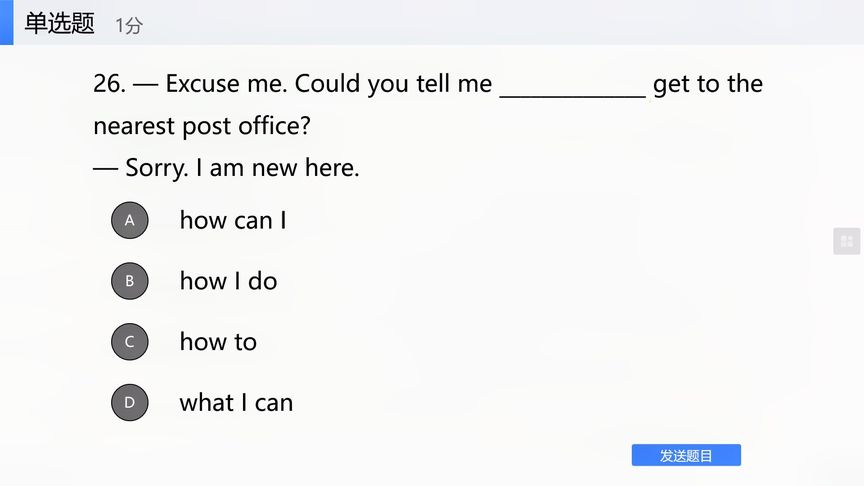Select answer text "how I do"
The image size is (864, 486).
[x=228, y=281]
